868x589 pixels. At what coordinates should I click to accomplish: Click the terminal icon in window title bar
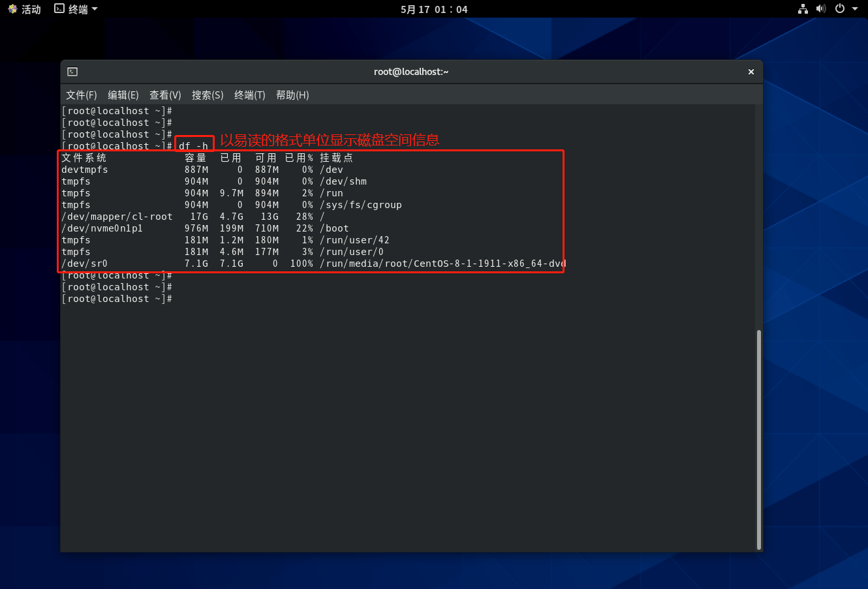point(72,72)
